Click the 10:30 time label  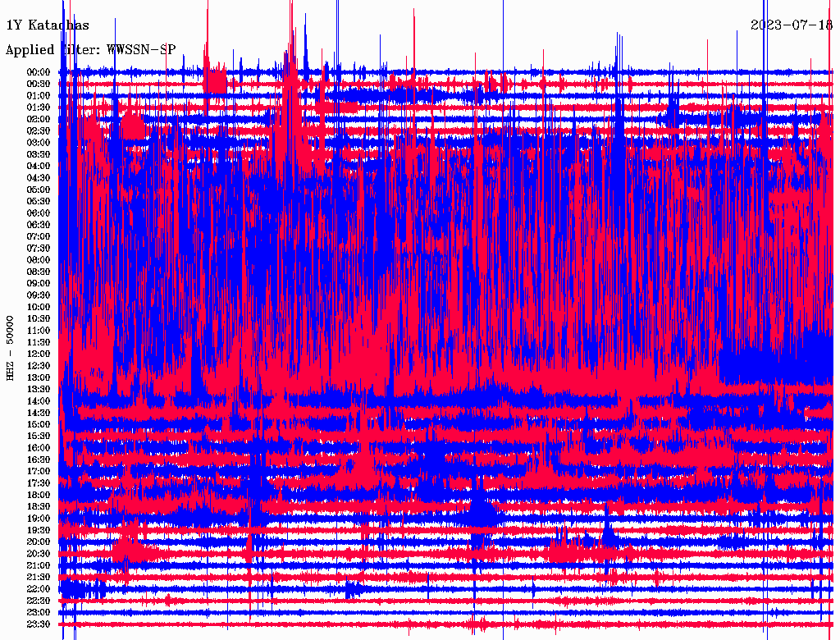click(39, 319)
